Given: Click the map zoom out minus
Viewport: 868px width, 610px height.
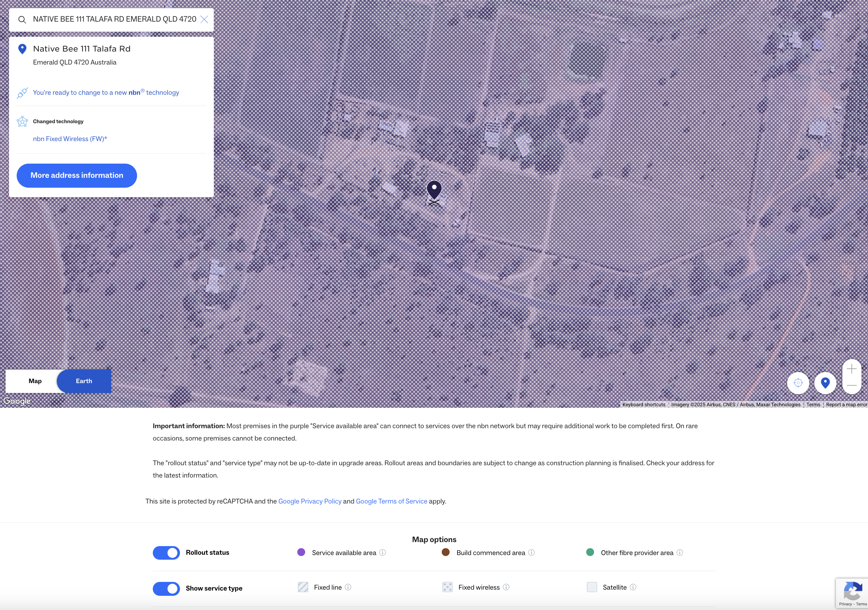Looking at the screenshot, I should (x=851, y=385).
